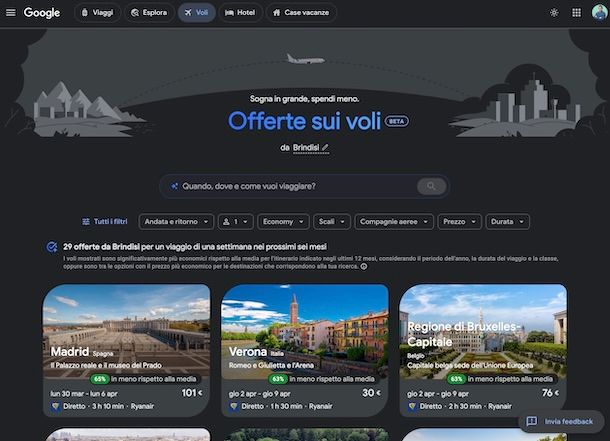Click the 30 € price on Verona
Screen dimensions: 610x441
[x=371, y=393]
